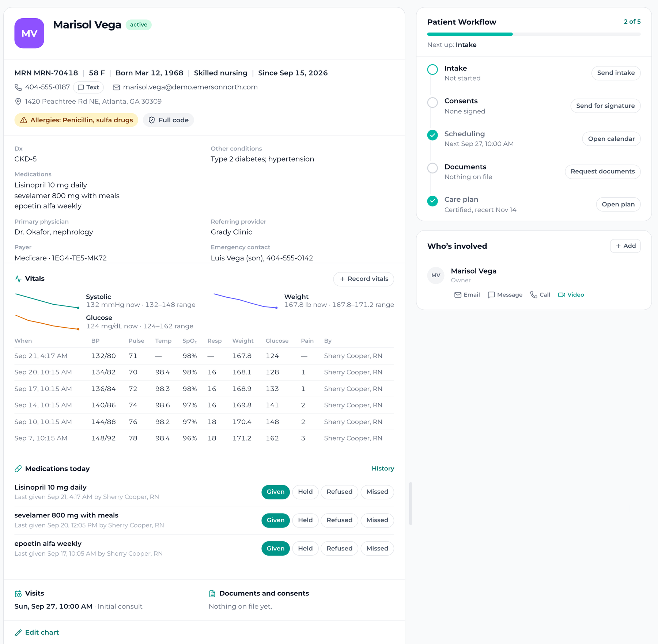The image size is (658, 644).
Task: Mark epoetin alfa as Missed
Action: 377,549
